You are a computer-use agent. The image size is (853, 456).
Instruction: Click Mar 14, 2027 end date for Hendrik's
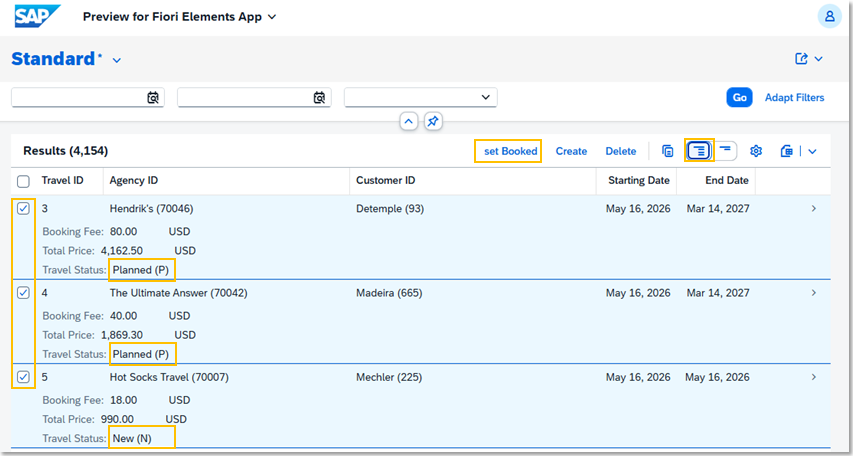[x=718, y=209]
